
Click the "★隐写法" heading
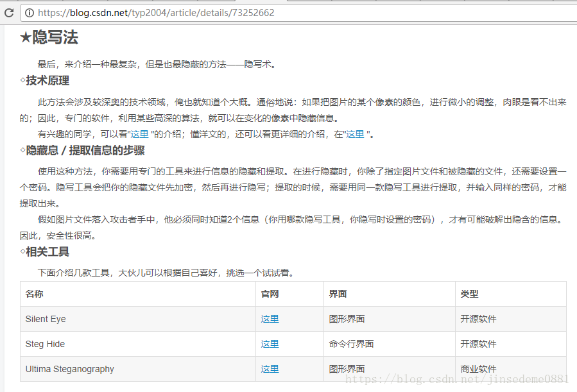49,37
